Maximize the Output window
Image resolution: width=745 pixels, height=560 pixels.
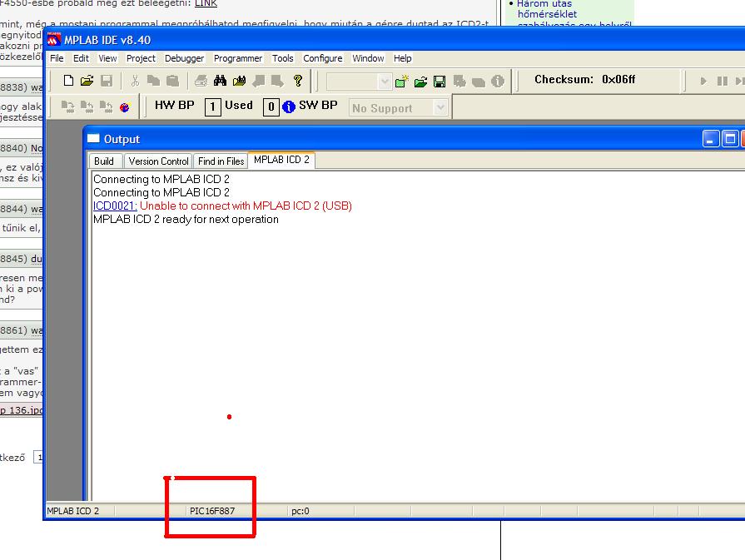click(730, 139)
